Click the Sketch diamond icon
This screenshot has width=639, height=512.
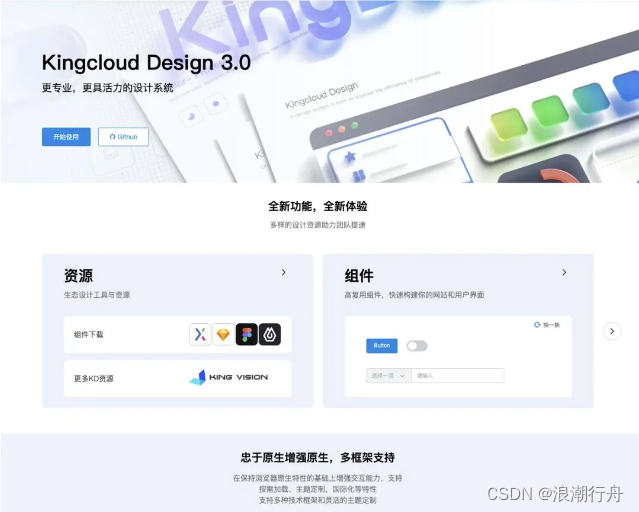(223, 334)
